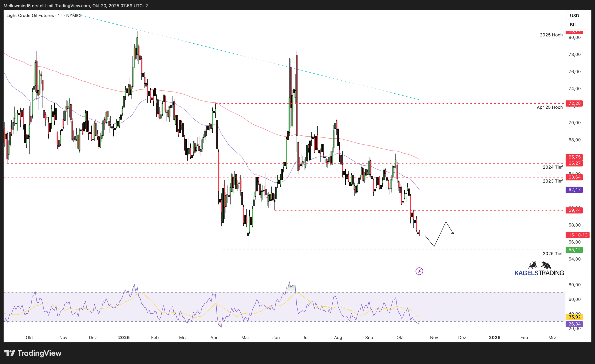
Task: Click the red 59,74 price level label
Action: 574,210
